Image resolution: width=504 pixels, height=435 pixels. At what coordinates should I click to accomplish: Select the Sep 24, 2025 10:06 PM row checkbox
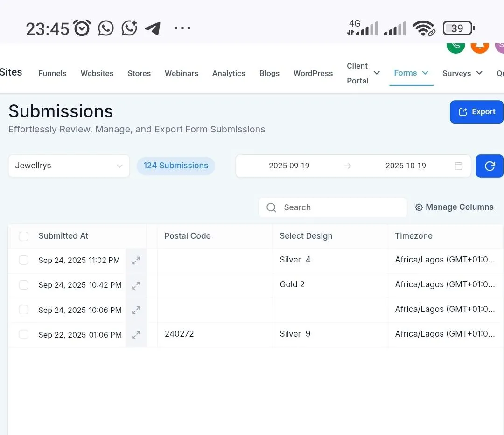(x=23, y=310)
